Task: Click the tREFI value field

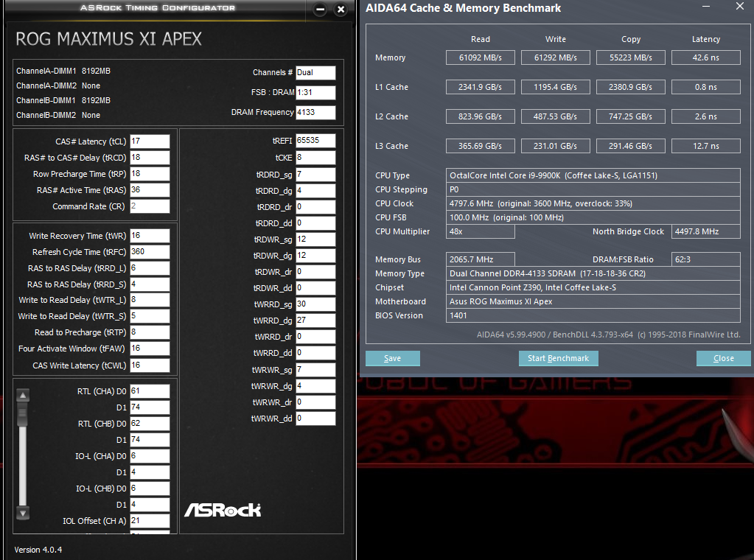Action: 315,140
